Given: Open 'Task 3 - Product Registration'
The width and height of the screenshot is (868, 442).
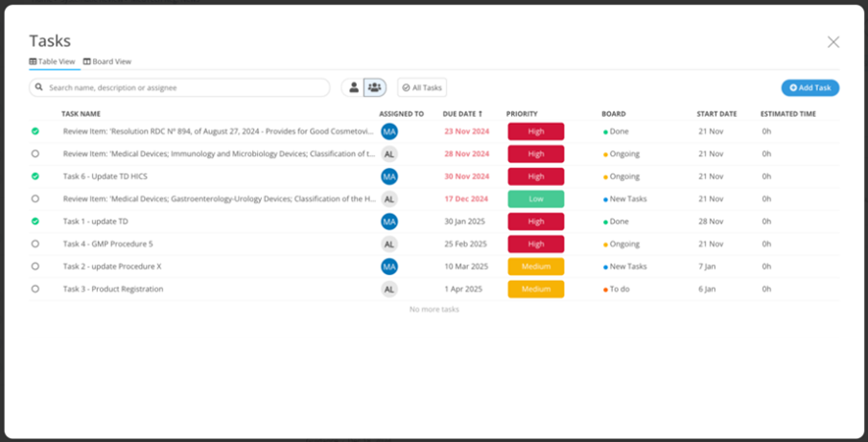Looking at the screenshot, I should (x=113, y=289).
